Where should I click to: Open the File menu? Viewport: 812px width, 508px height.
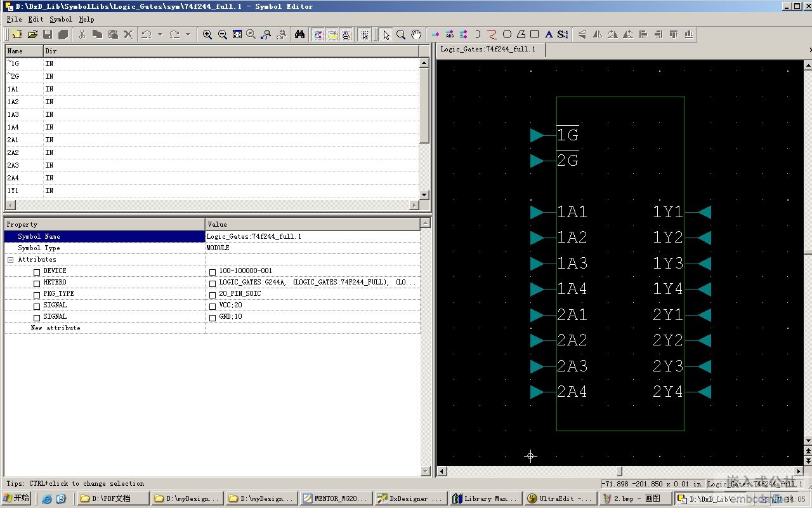pyautogui.click(x=14, y=20)
